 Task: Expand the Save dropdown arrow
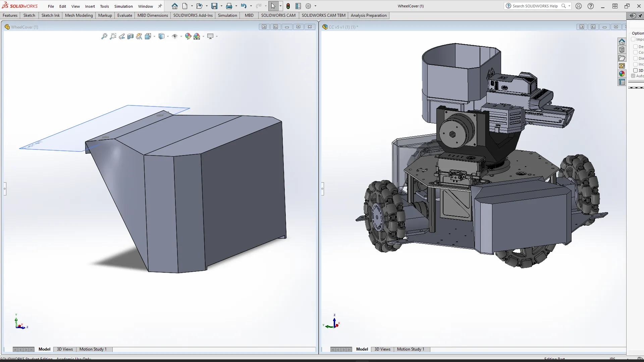click(221, 6)
